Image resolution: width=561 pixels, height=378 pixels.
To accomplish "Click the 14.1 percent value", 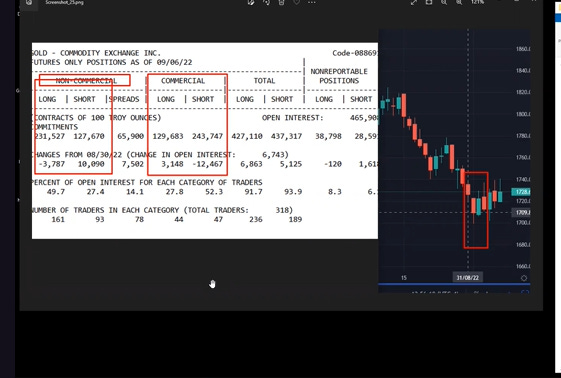I will point(135,192).
